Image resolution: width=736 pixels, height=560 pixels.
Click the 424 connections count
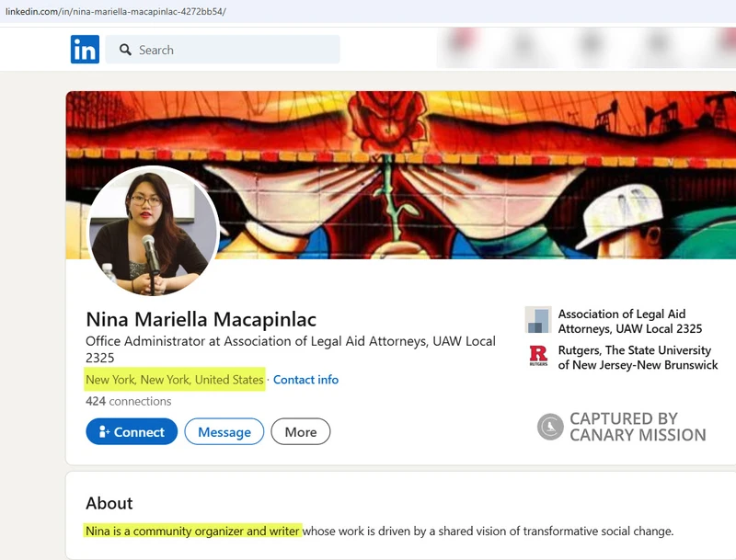[128, 402]
